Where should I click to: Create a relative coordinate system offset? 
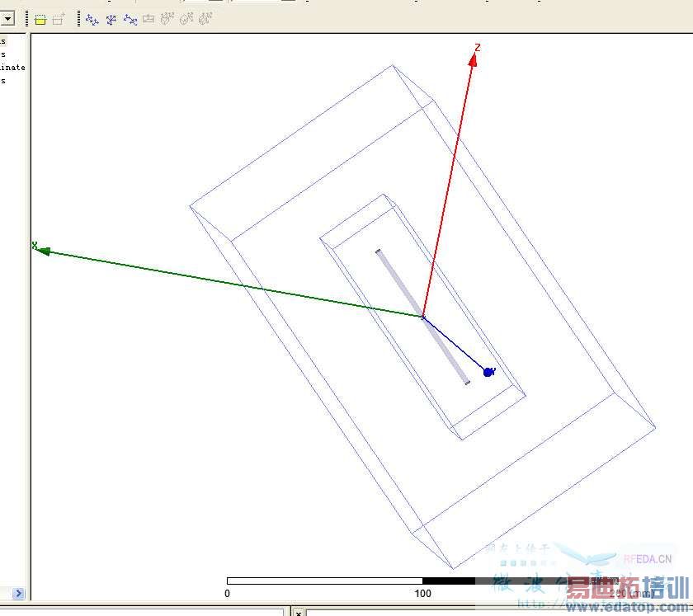point(92,20)
